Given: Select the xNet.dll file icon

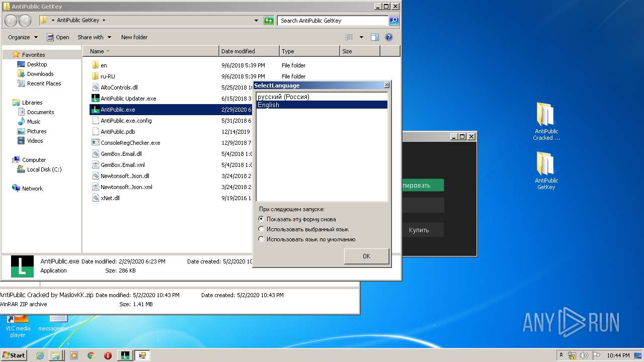Looking at the screenshot, I should coord(96,198).
